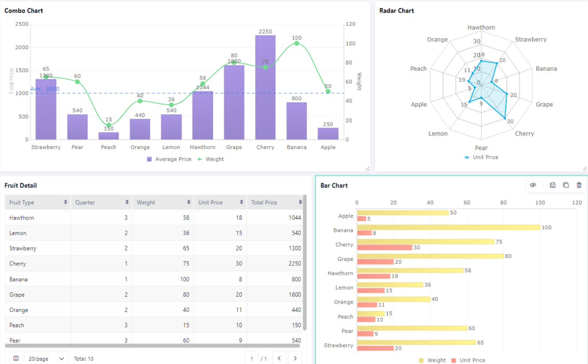The width and height of the screenshot is (588, 364).
Task: Sort table by Fruit Type column arrows
Action: [x=65, y=202]
